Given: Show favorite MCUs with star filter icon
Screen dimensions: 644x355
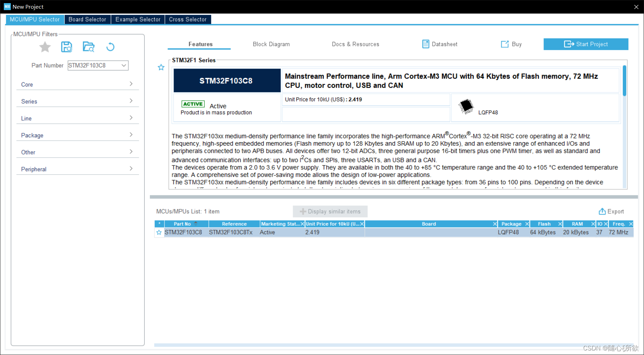Looking at the screenshot, I should [45, 47].
